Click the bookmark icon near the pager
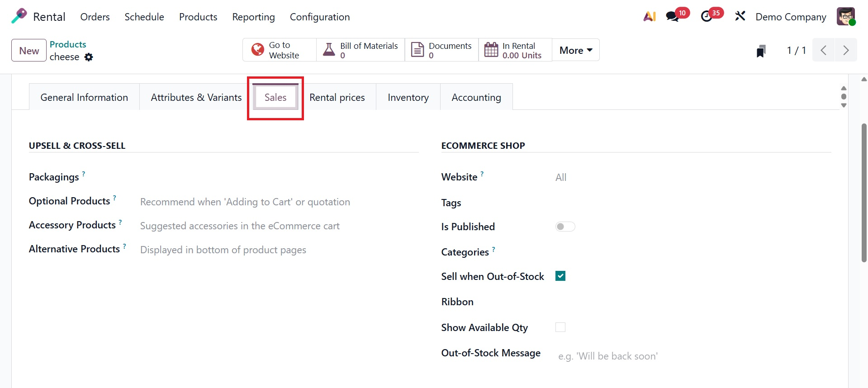Viewport: 868px width, 388px height. (x=761, y=51)
